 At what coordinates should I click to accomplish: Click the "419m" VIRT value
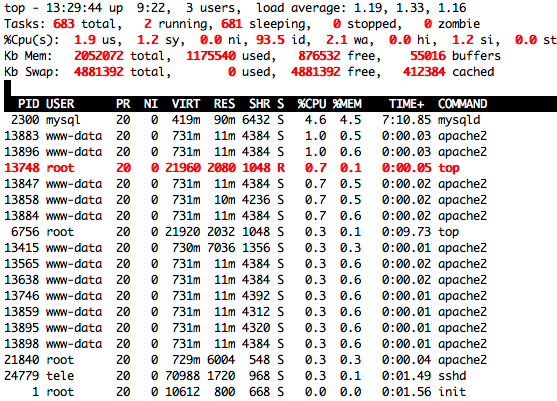point(186,120)
